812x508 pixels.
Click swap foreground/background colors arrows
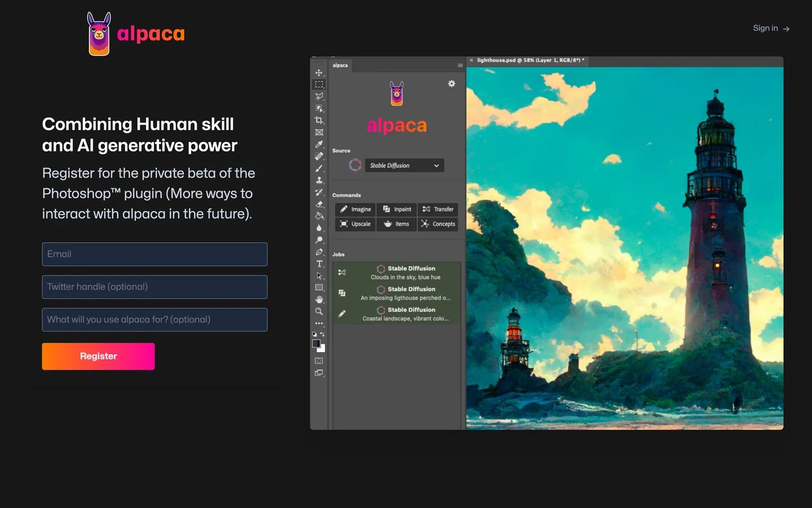[x=323, y=334]
